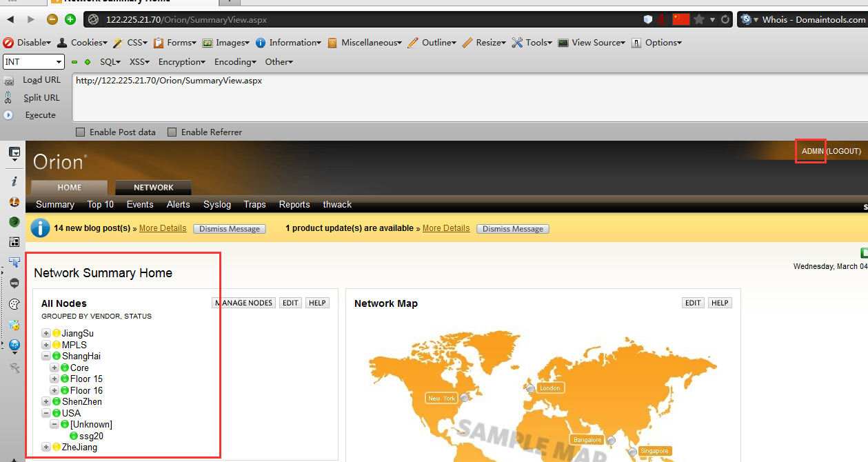Click the Split URL scissors icon
868x462 pixels.
pyautogui.click(x=9, y=97)
